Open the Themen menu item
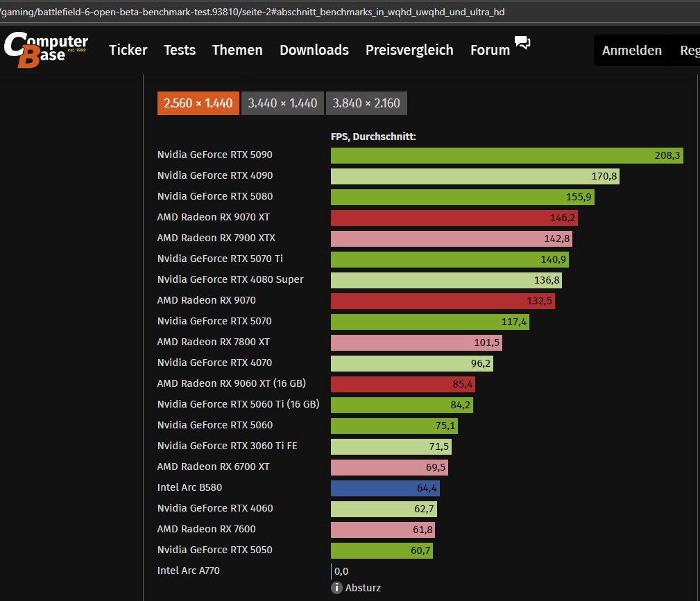 237,50
